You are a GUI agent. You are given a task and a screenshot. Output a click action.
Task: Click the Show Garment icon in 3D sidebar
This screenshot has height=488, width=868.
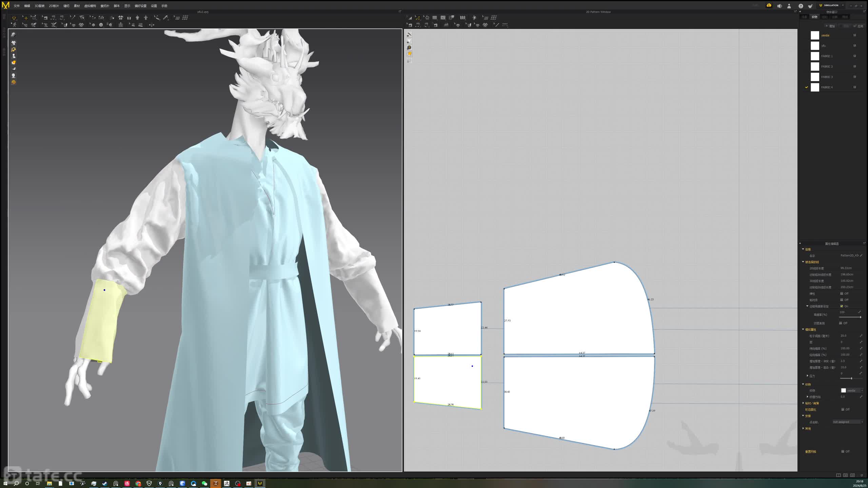click(x=14, y=43)
